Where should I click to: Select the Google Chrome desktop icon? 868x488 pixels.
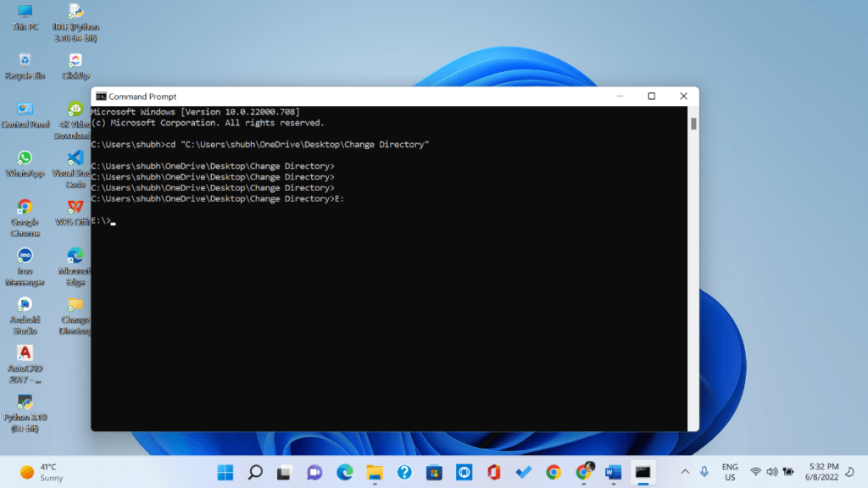click(x=25, y=218)
